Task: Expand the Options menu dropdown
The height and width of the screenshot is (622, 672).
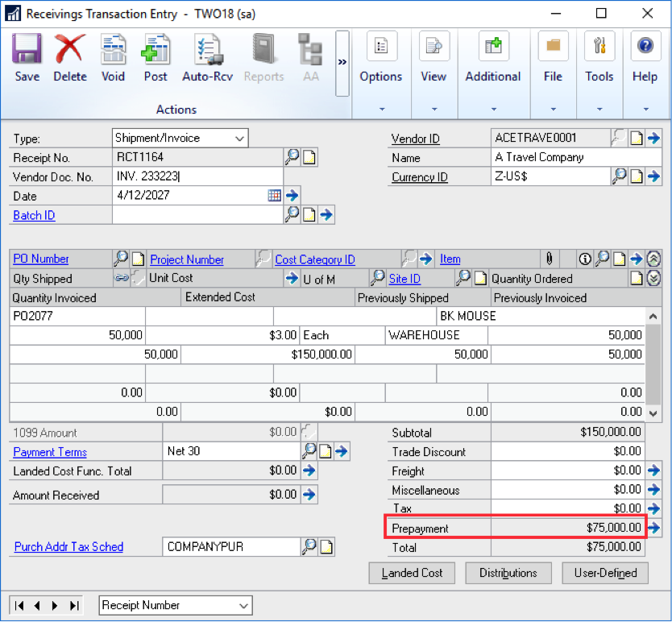Action: pos(381,108)
